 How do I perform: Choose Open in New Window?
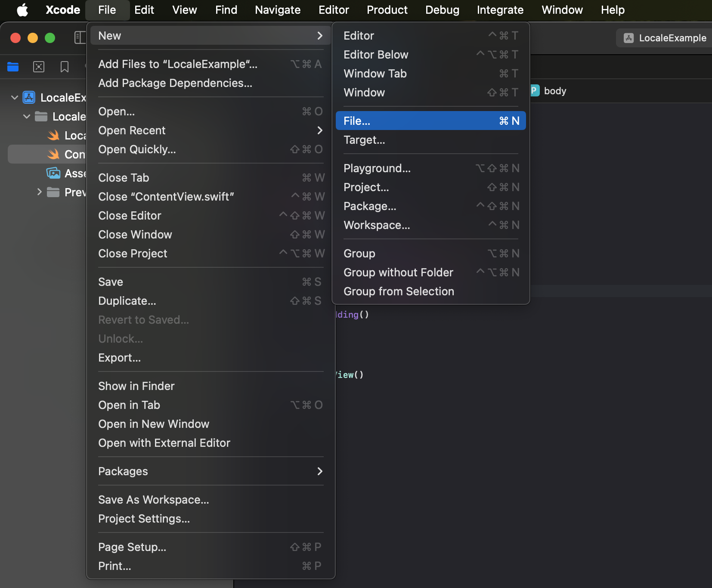(x=211, y=424)
